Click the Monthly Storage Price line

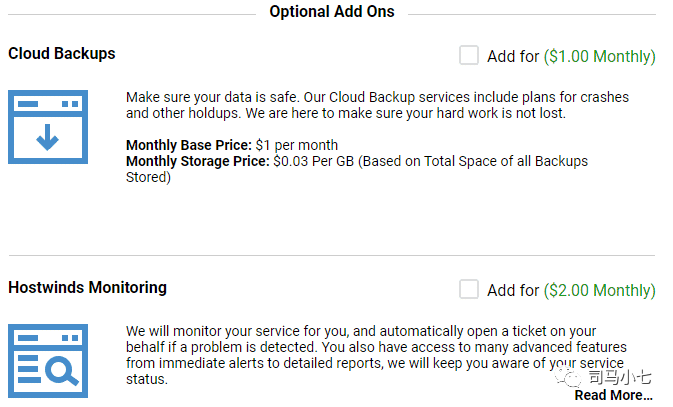tap(357, 169)
